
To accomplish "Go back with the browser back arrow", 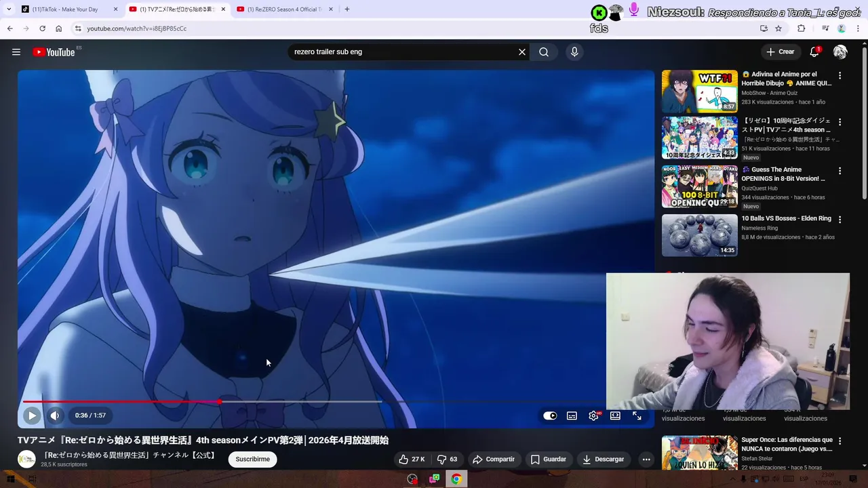I will pyautogui.click(x=9, y=28).
